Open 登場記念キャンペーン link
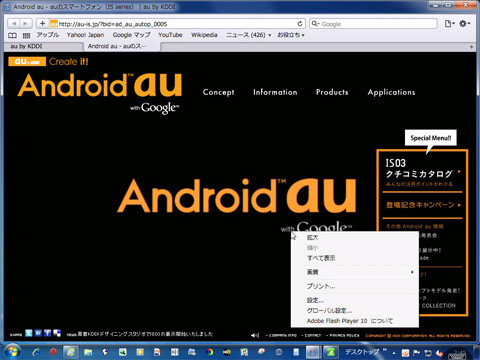 click(x=422, y=205)
